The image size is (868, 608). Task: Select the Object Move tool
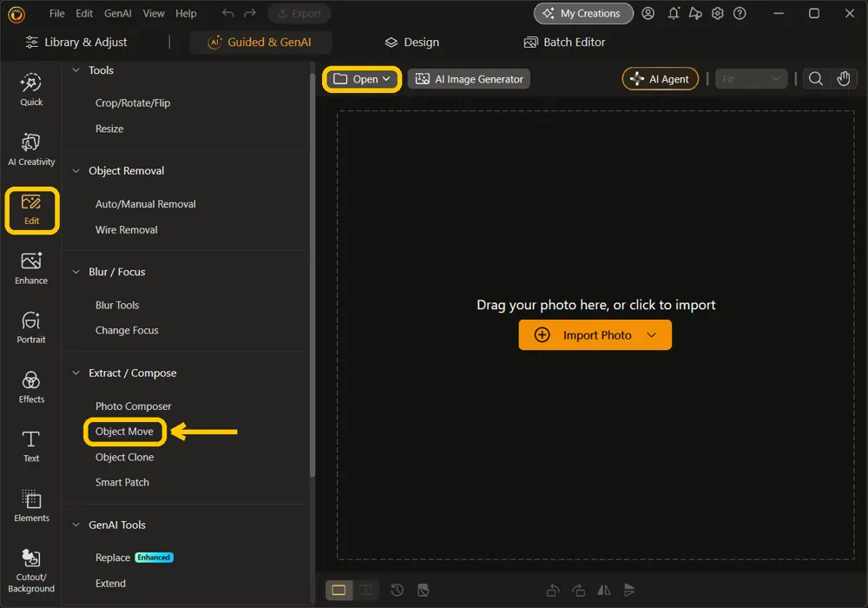pyautogui.click(x=124, y=432)
